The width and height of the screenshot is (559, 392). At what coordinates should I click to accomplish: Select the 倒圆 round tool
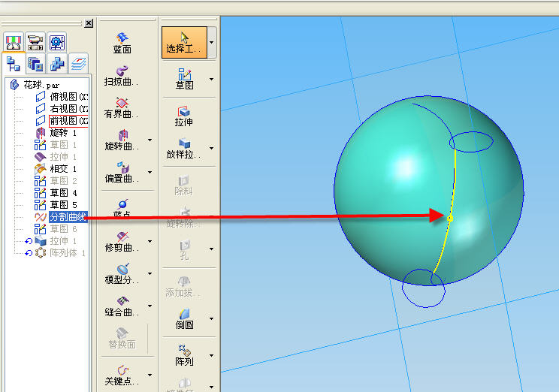184,319
